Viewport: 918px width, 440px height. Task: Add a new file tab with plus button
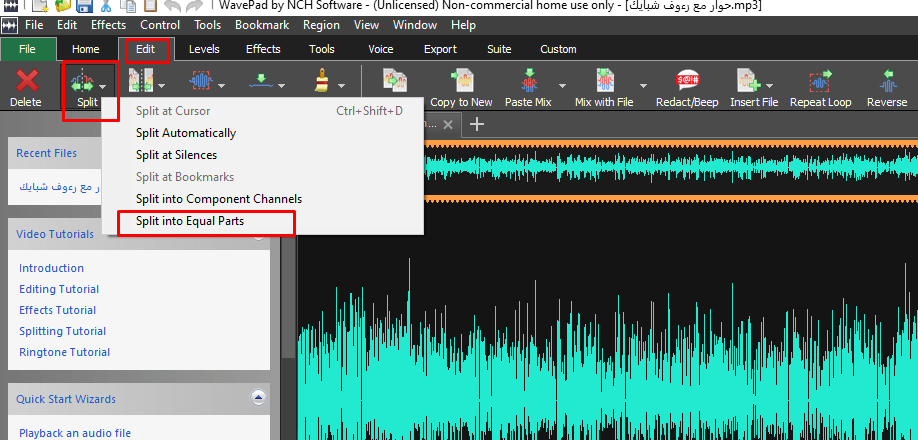[477, 124]
